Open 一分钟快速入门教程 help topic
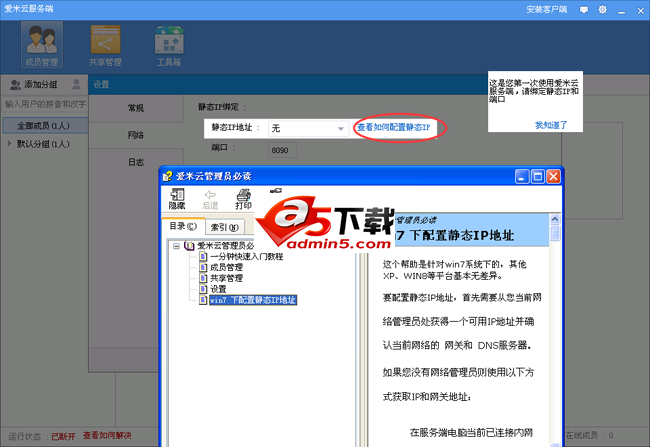 [246, 257]
